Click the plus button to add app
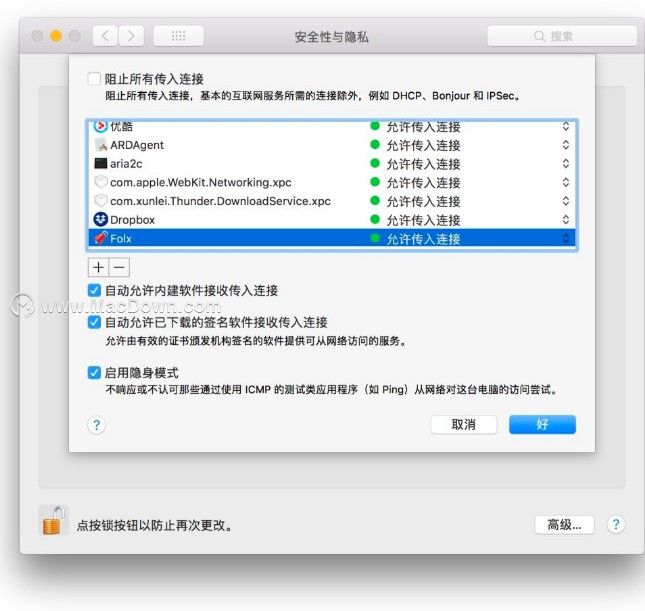The height and width of the screenshot is (611, 645). [x=98, y=267]
